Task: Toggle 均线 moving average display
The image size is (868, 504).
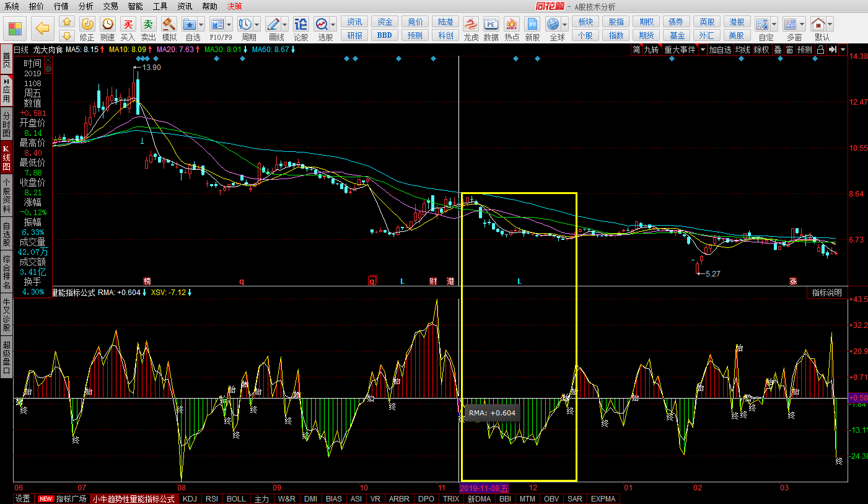Action: click(742, 50)
